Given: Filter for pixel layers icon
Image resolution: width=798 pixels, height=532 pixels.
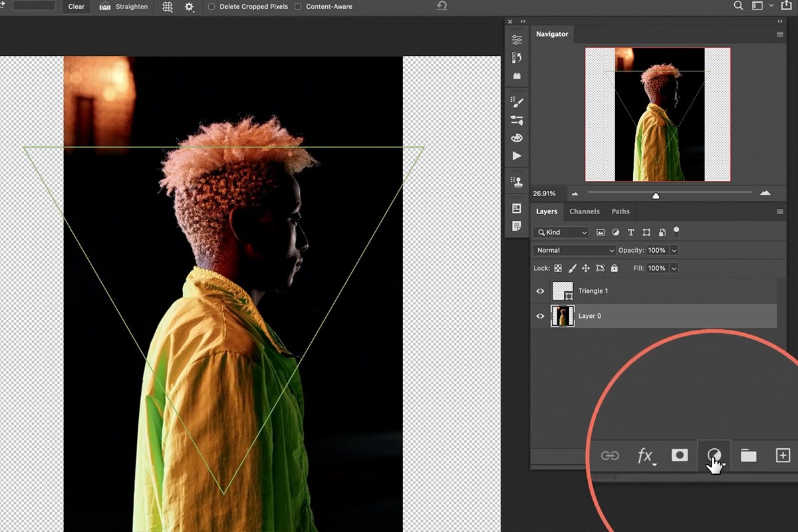Looking at the screenshot, I should pos(600,233).
